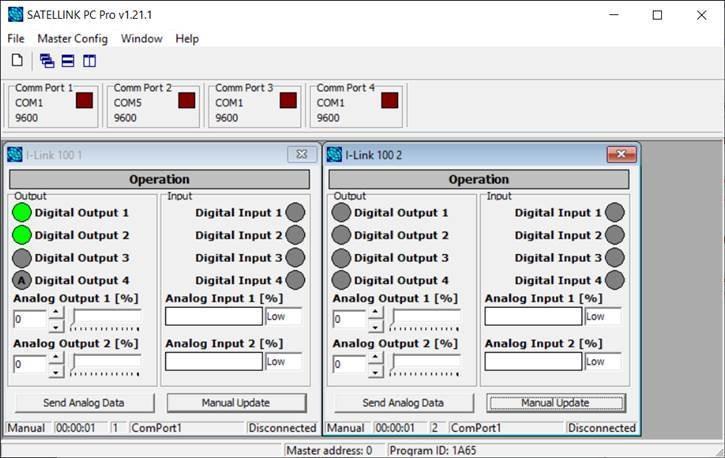Click the new document toolbar icon
This screenshot has height=458, width=725.
17,61
